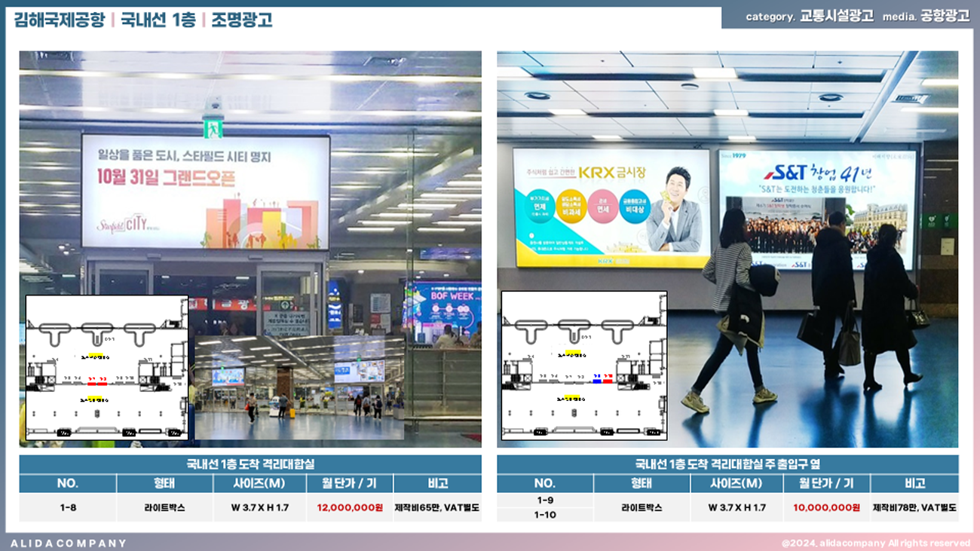Select the 1-10 number cell
Viewport: 980px width, 551px height.
click(544, 514)
